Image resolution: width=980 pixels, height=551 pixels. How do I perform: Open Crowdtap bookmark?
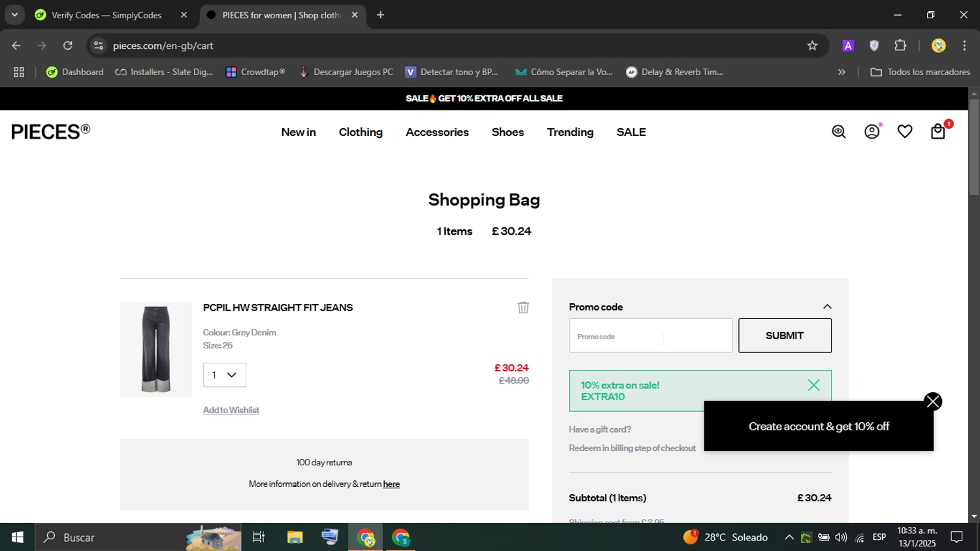pyautogui.click(x=255, y=73)
